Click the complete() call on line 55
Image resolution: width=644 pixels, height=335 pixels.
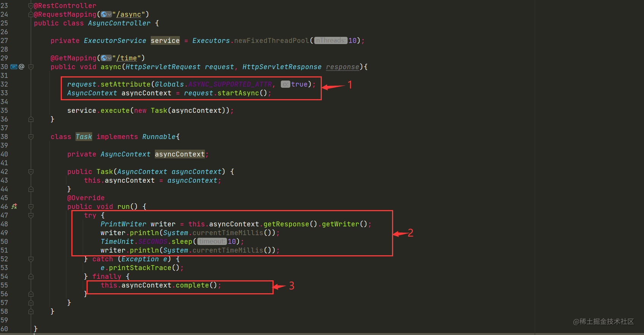click(197, 285)
